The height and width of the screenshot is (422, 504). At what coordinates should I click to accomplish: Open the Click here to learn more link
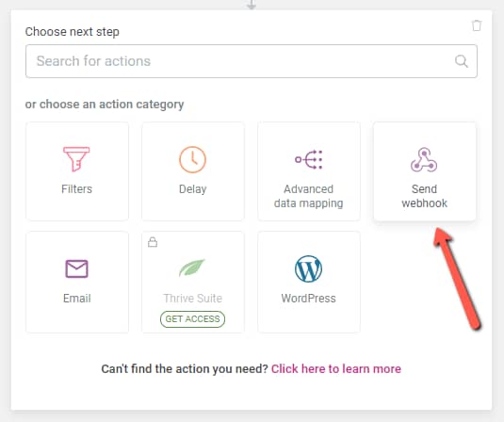[x=336, y=369]
